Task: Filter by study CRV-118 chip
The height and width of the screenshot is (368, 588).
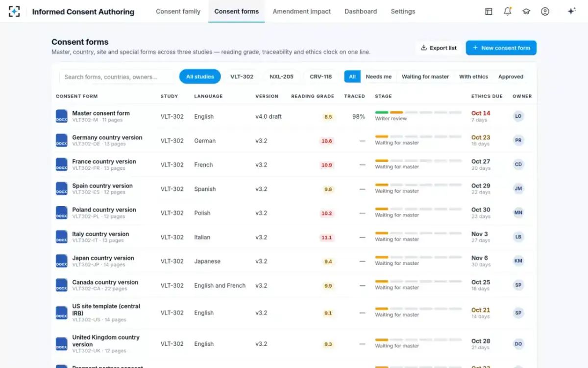Action: 321,77
